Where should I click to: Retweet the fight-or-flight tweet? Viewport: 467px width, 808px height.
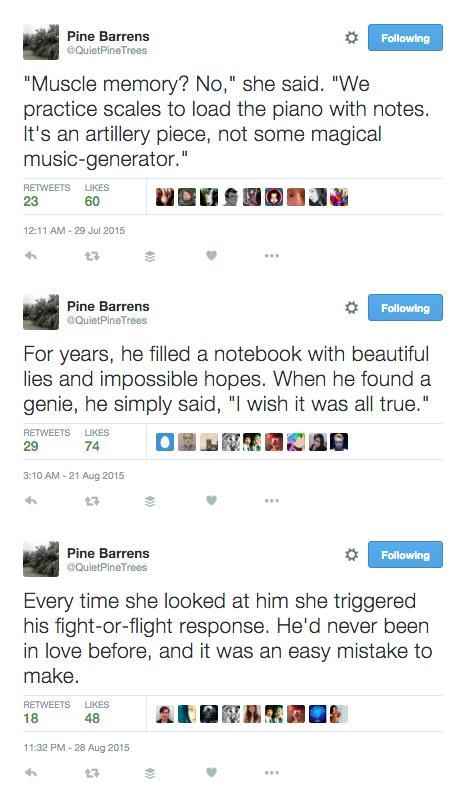(x=92, y=773)
